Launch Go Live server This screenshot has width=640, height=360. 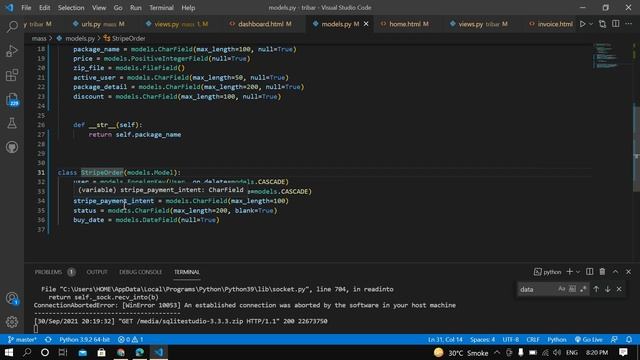tap(589, 340)
